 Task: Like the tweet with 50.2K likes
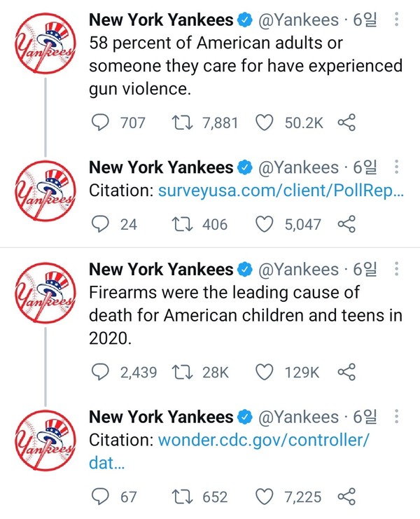[264, 123]
